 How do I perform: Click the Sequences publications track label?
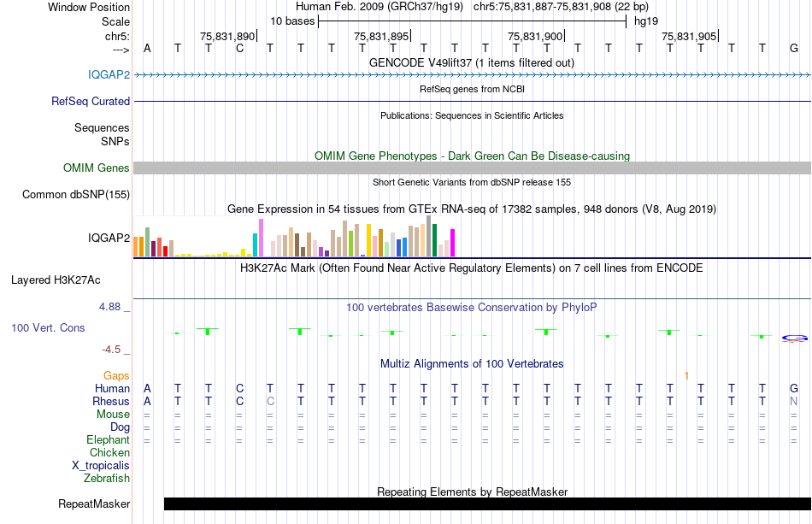102,127
